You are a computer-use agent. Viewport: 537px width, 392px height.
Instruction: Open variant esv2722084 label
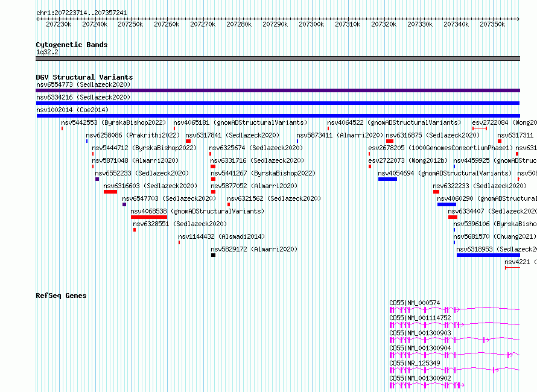point(504,122)
